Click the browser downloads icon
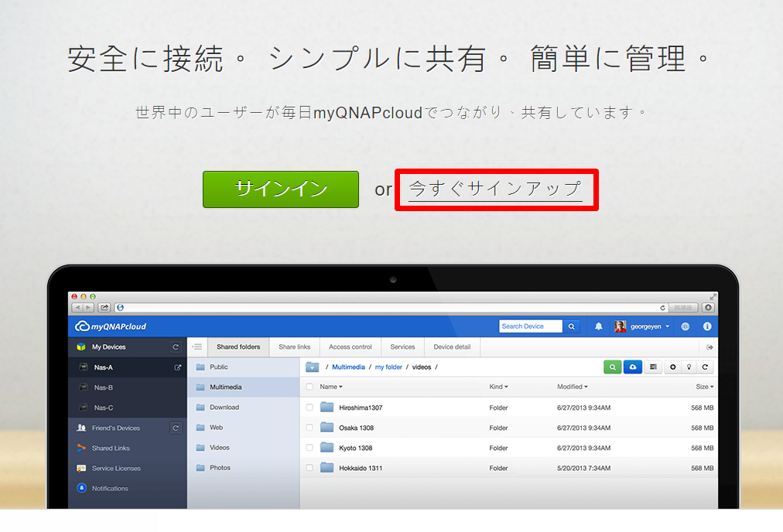The width and height of the screenshot is (783, 532). tap(708, 308)
